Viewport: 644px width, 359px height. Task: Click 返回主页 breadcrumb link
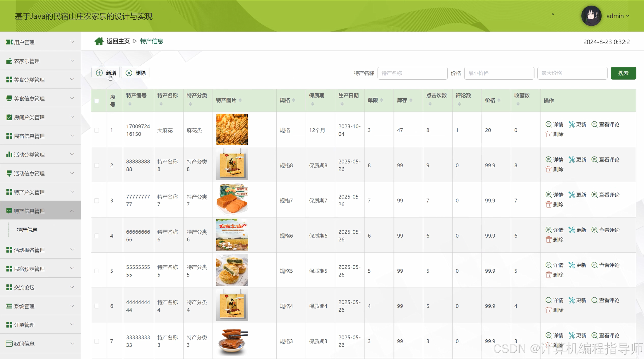click(x=118, y=41)
